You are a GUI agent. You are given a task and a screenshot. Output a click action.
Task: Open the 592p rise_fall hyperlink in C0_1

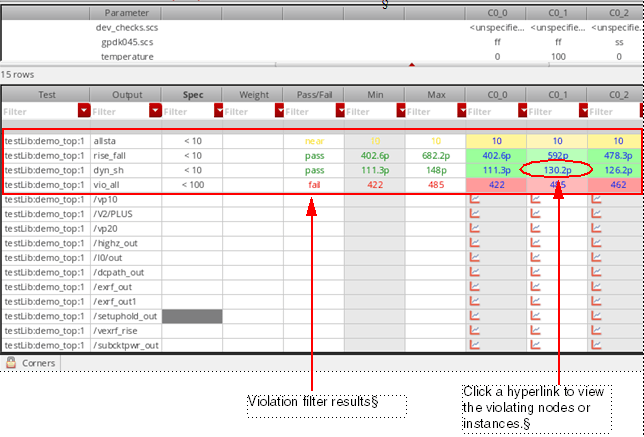tap(557, 156)
